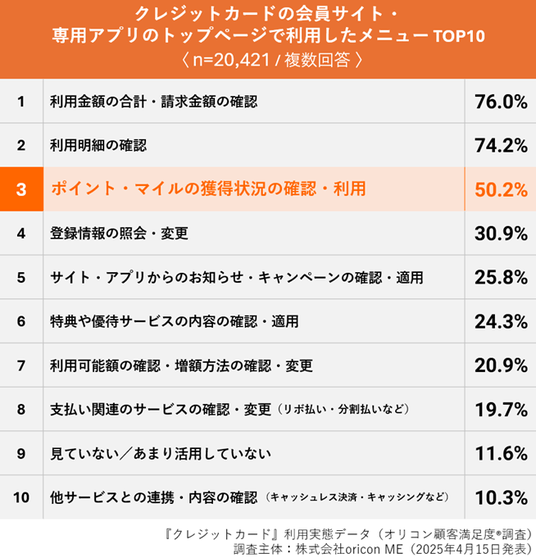
Task: Click the 76.0% percentage value
Action: pos(501,102)
